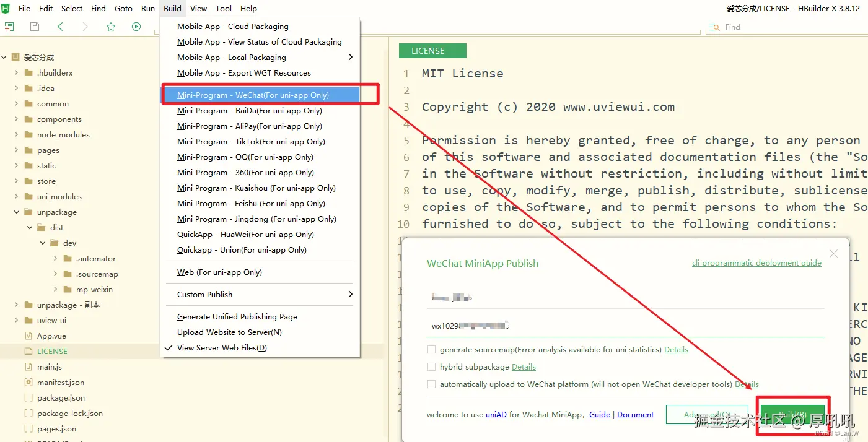Click the green Build(B) button
Image resolution: width=868 pixels, height=442 pixels.
pyautogui.click(x=792, y=415)
